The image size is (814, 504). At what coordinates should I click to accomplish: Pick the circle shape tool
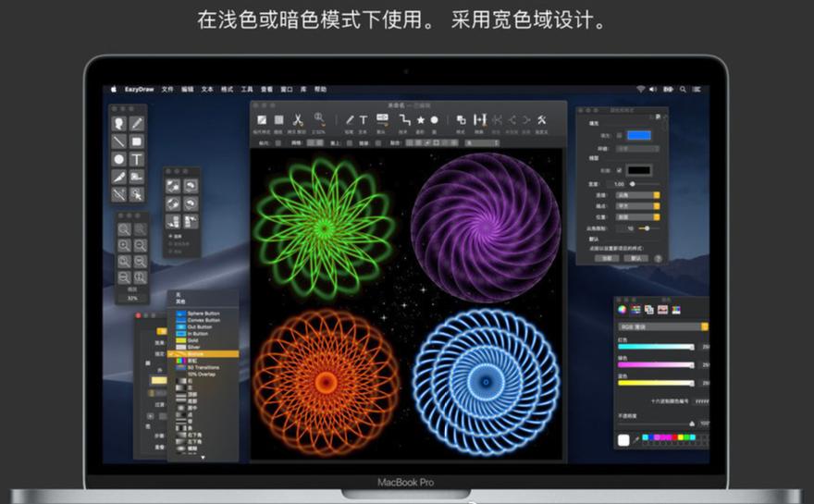pyautogui.click(x=119, y=159)
